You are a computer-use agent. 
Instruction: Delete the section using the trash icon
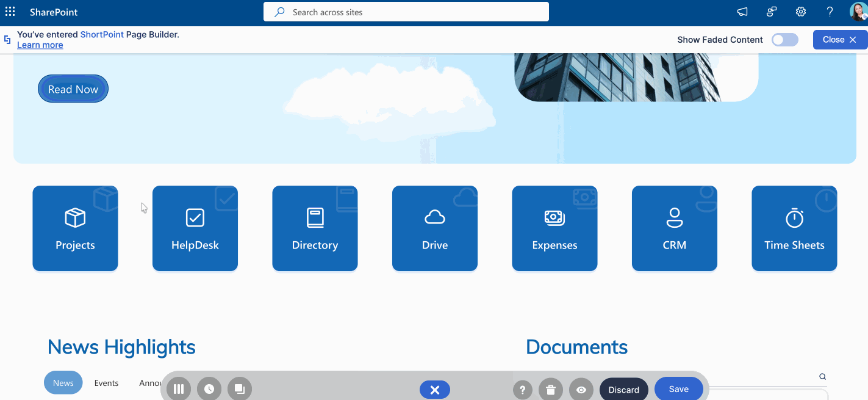pos(551,389)
